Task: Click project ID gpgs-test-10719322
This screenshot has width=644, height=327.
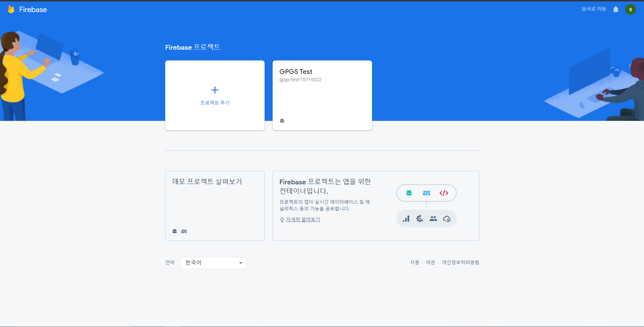Action: 300,80
